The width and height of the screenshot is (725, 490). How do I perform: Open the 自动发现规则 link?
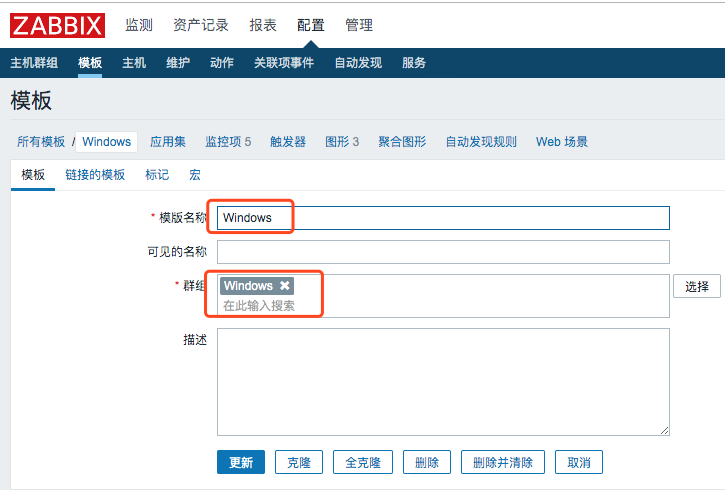click(x=481, y=141)
